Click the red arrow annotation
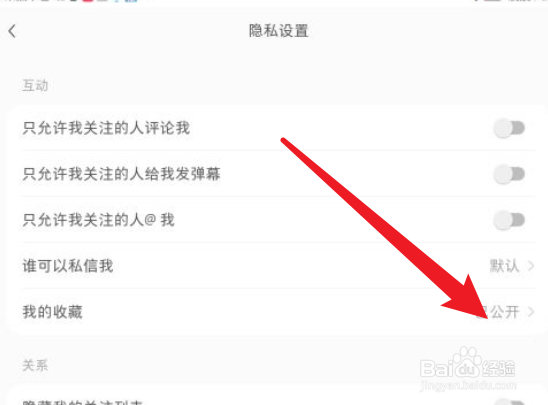The height and width of the screenshot is (405, 548). [x=385, y=228]
